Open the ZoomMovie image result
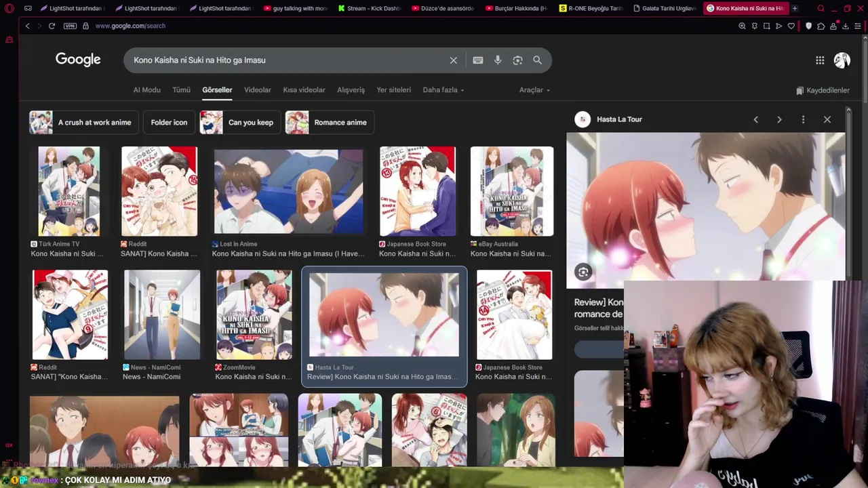This screenshot has height=488, width=868. 254,314
